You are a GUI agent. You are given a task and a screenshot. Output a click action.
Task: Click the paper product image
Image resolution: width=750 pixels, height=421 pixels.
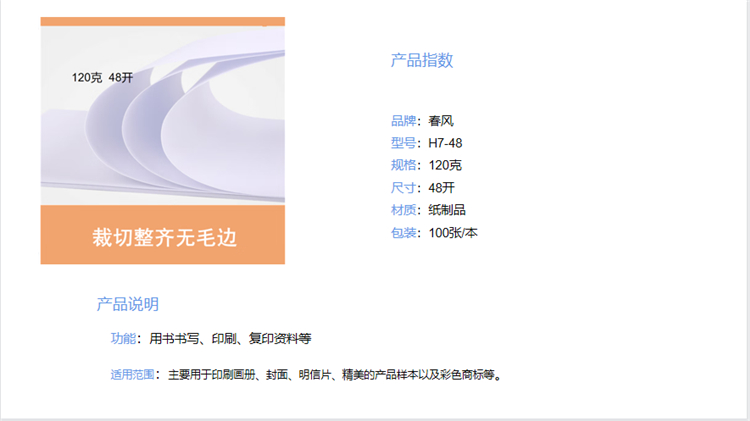(x=163, y=141)
